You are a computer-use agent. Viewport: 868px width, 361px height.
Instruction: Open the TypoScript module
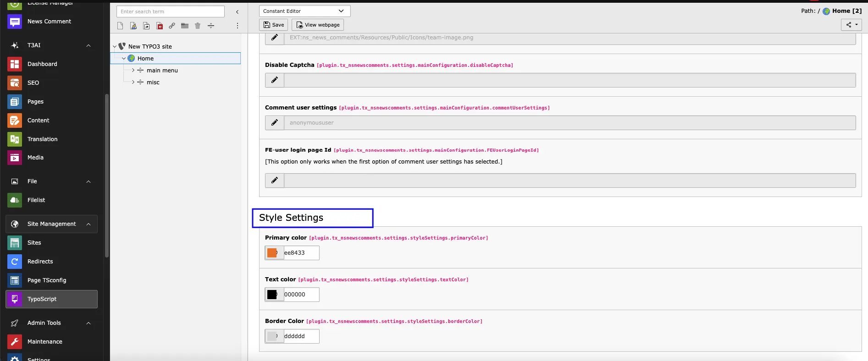click(51, 299)
